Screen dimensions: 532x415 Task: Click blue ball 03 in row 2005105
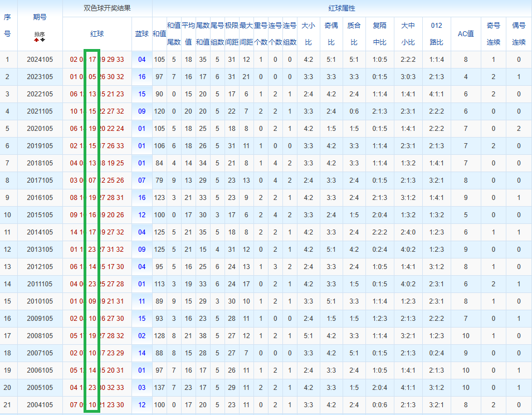coord(142,388)
